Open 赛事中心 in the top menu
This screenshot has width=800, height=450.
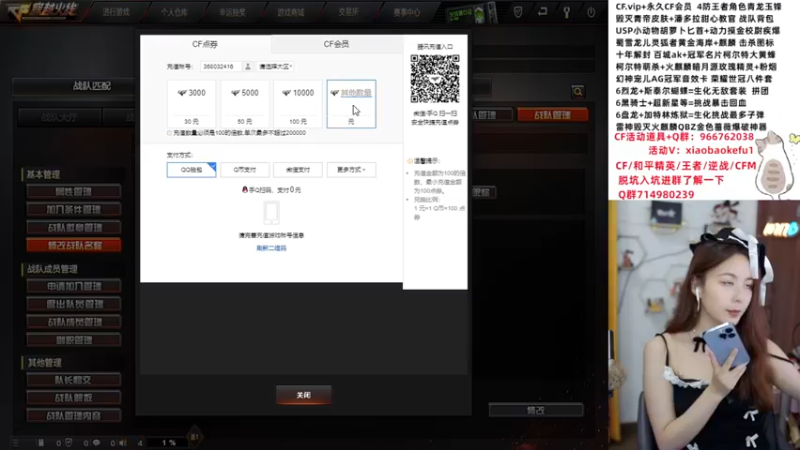(x=407, y=12)
